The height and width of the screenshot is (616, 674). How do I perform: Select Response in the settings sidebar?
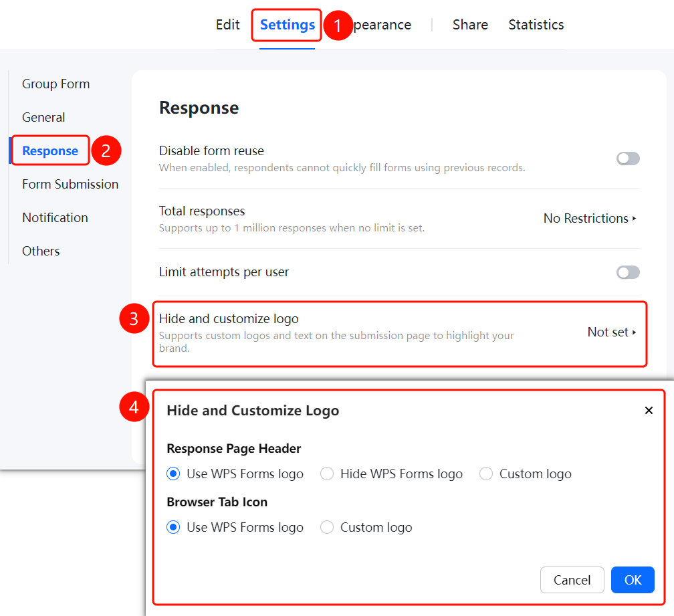coord(50,151)
